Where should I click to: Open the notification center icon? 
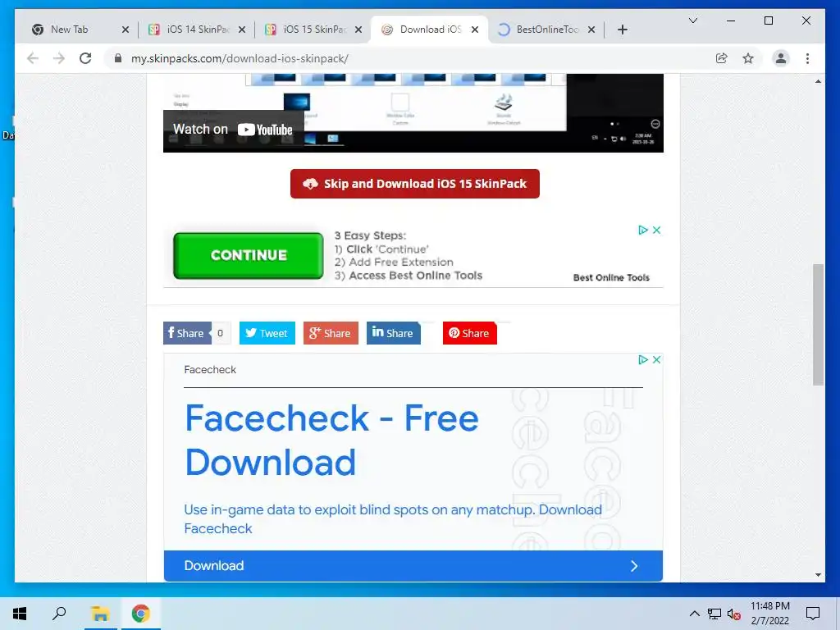tap(813, 614)
